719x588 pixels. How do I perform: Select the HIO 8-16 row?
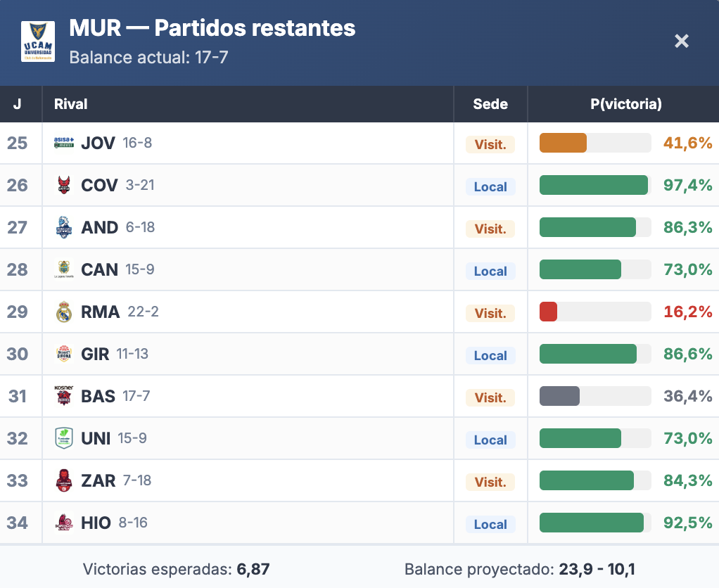(x=246, y=523)
